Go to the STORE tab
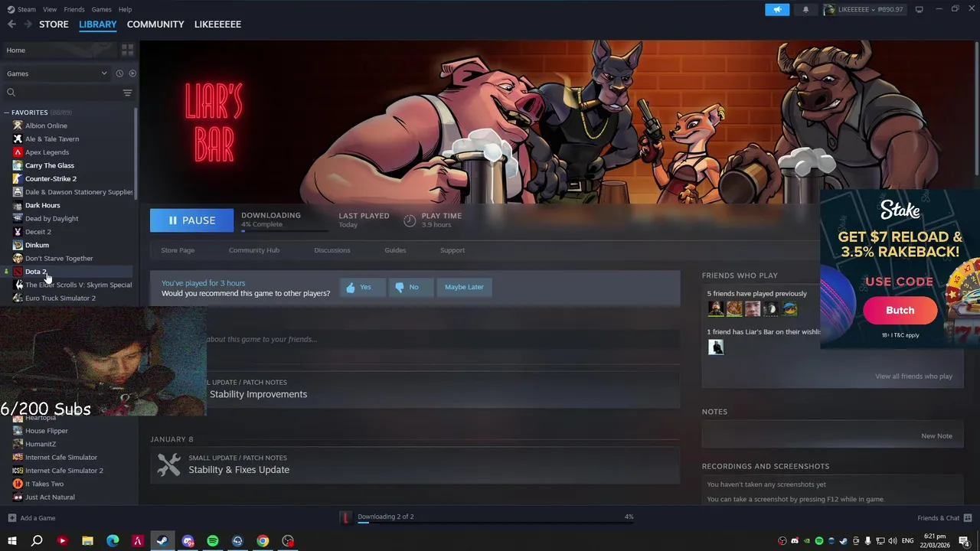This screenshot has width=980, height=551. (54, 24)
